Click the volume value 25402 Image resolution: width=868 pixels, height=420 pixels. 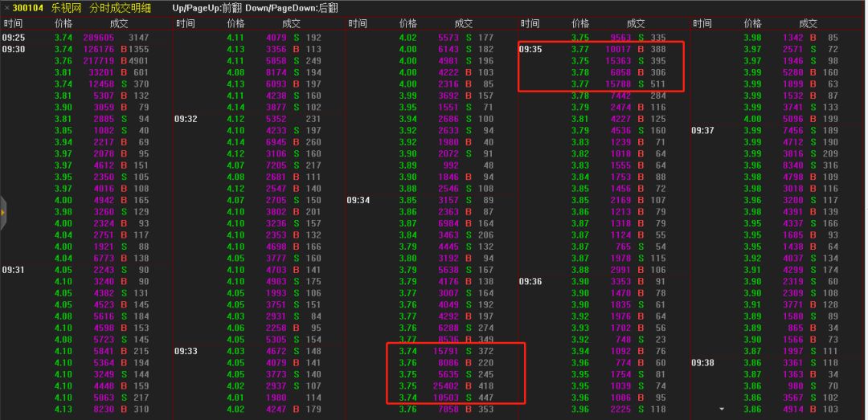pyautogui.click(x=446, y=385)
